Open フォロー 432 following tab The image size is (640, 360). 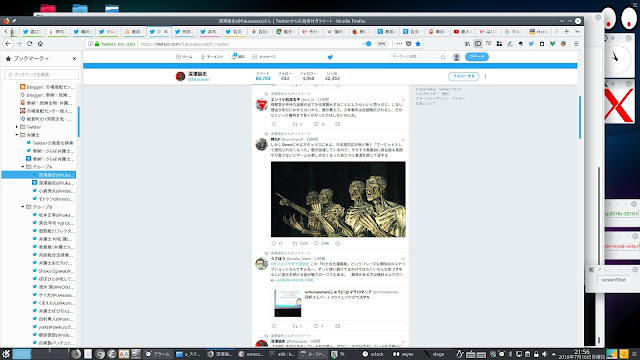coord(285,76)
